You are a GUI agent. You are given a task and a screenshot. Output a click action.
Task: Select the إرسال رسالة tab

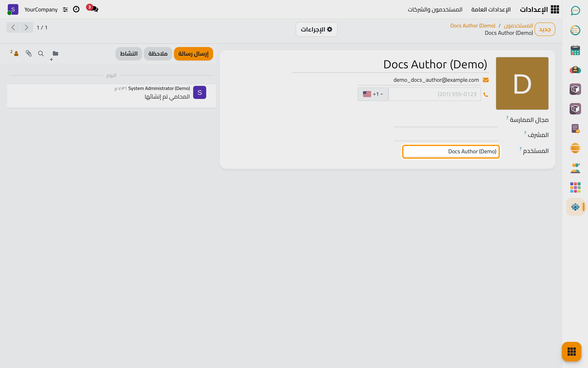click(x=193, y=54)
